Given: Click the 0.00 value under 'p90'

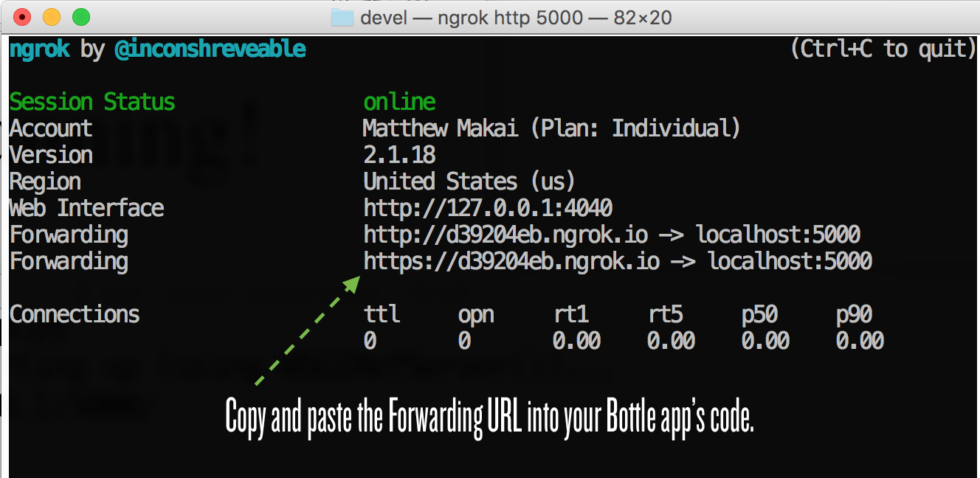Looking at the screenshot, I should coord(860,341).
